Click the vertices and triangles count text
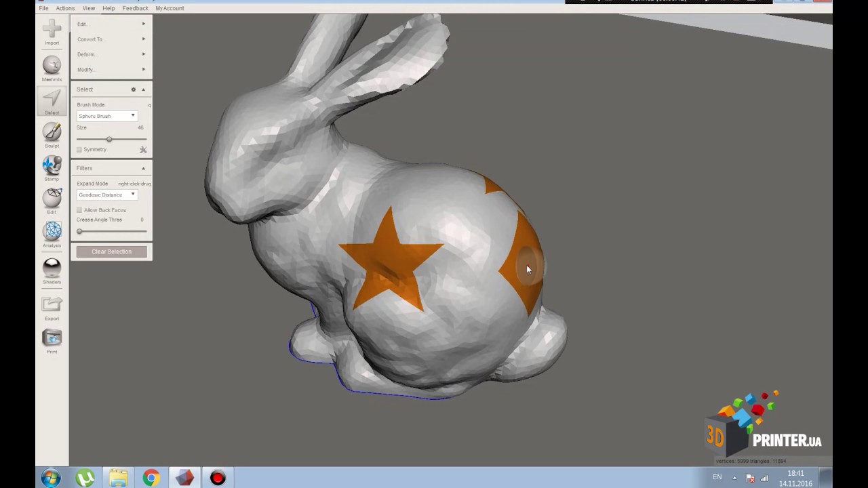This screenshot has height=488, width=868. (751, 461)
